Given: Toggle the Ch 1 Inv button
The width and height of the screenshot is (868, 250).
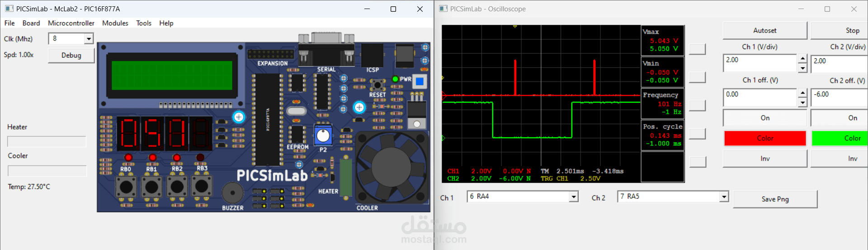Looking at the screenshot, I should [x=765, y=158].
